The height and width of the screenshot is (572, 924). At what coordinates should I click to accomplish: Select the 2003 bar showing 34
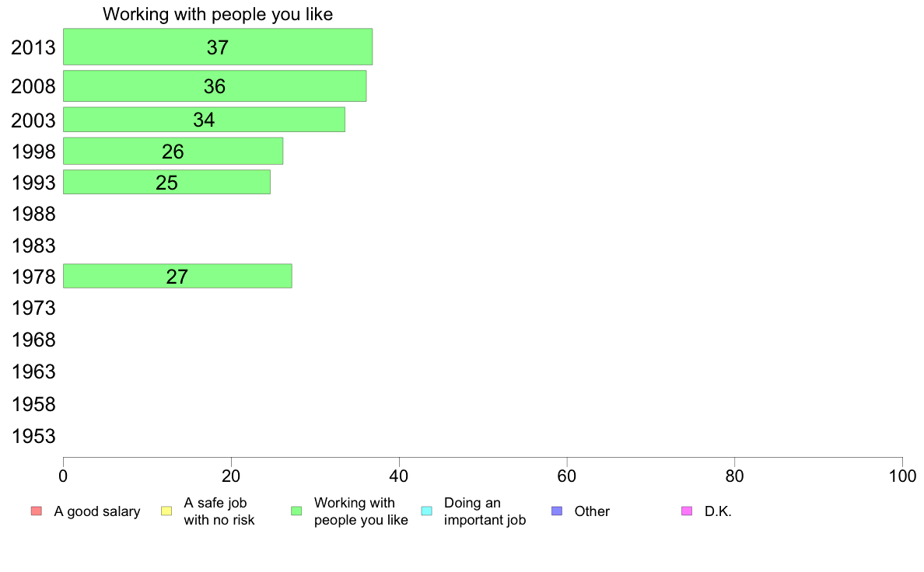[x=204, y=120]
